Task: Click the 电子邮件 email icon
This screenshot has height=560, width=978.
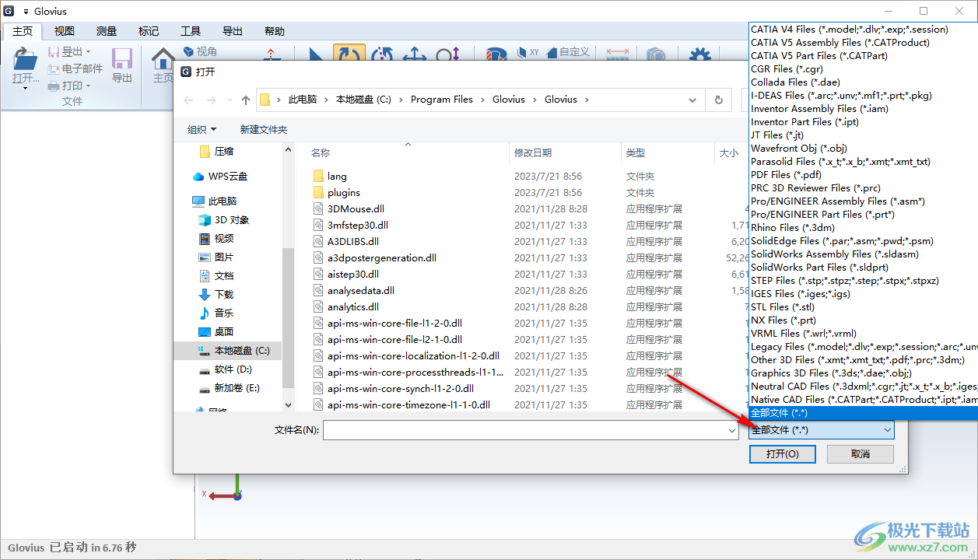Action: [x=54, y=69]
